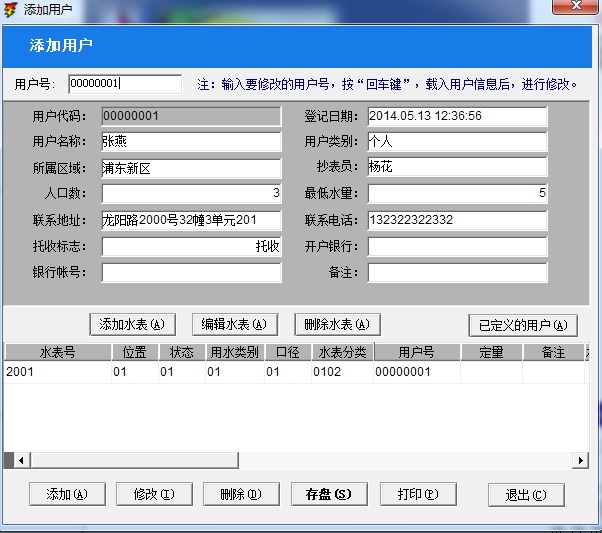Click scroll left arrow of table
602x533 pixels.
21,460
